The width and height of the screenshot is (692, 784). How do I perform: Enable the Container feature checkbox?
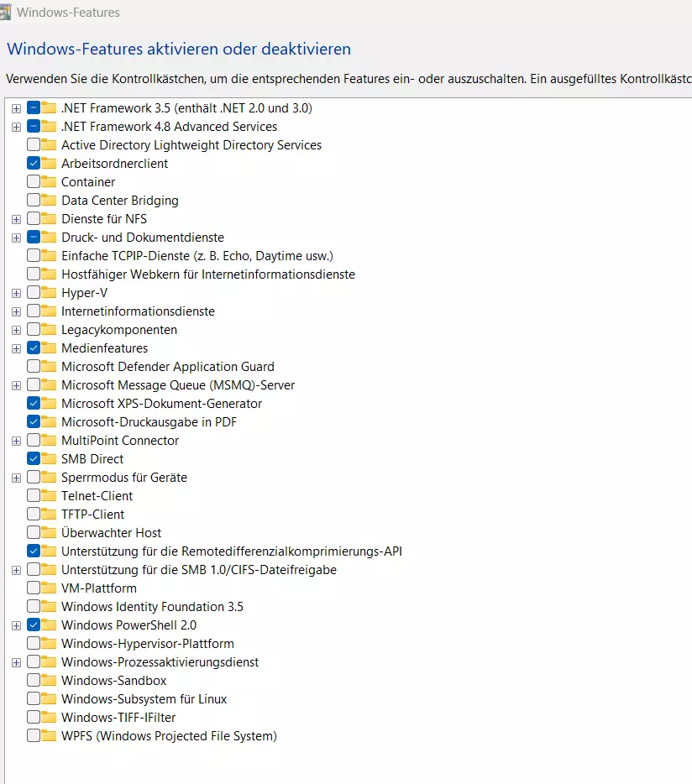(x=34, y=182)
